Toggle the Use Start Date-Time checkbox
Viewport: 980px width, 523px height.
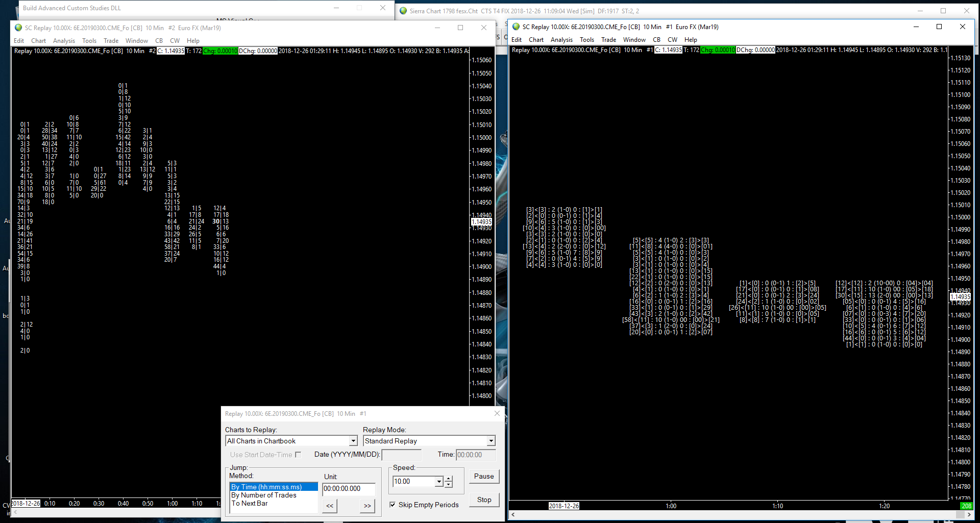(x=298, y=455)
